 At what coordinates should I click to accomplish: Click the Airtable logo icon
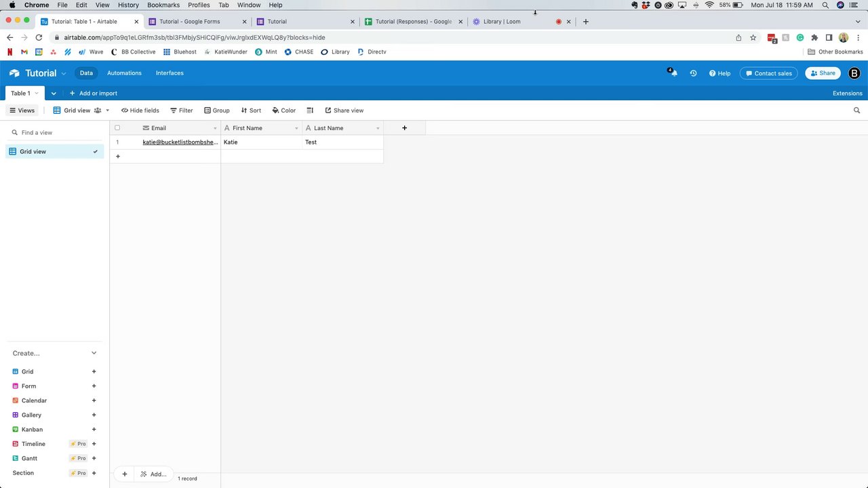coord(14,73)
